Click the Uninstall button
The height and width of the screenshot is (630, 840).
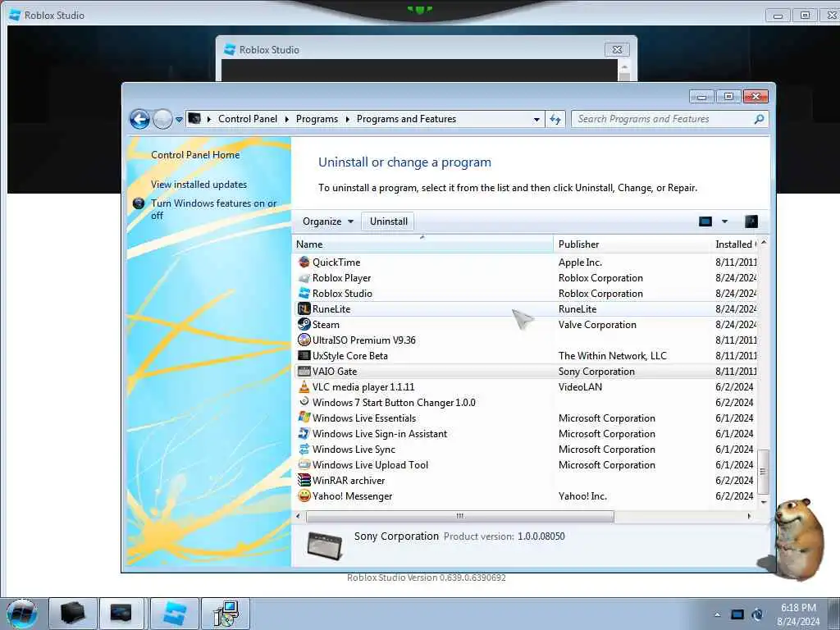[x=388, y=221]
